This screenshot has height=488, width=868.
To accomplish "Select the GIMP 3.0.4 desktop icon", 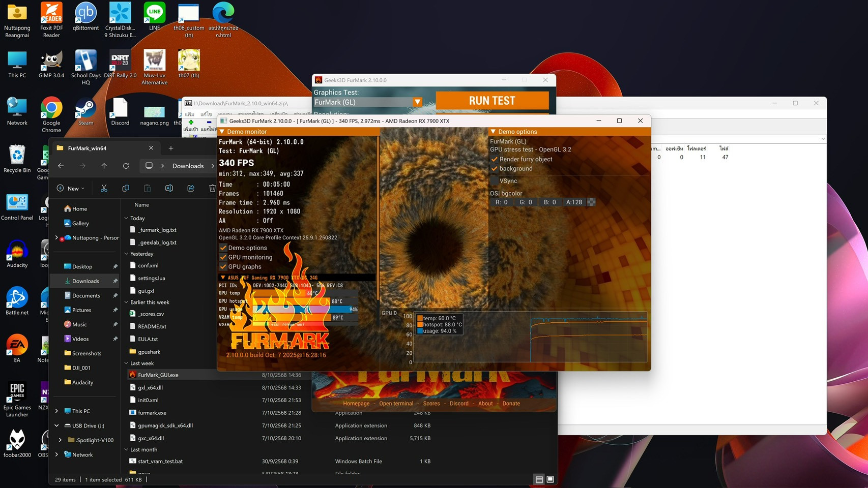I will 51,65.
